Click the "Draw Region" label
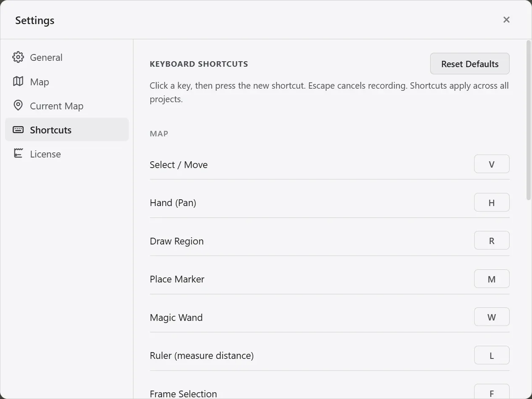 pos(176,241)
